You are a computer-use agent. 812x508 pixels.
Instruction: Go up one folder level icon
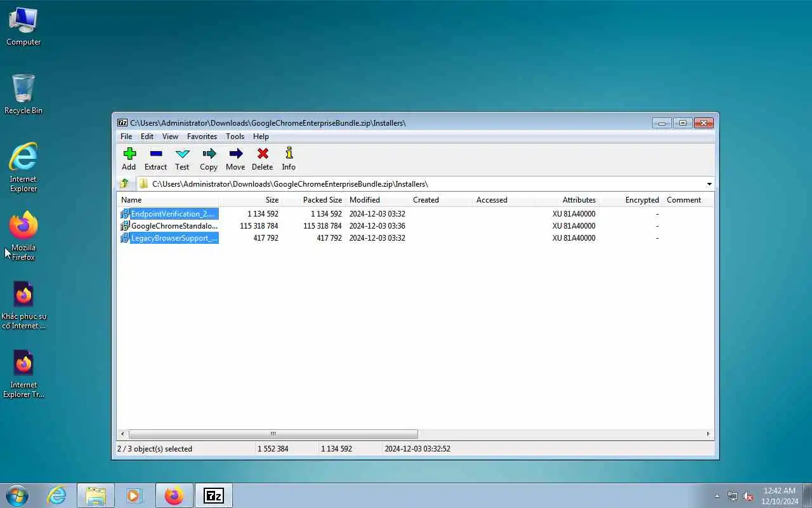pos(124,184)
